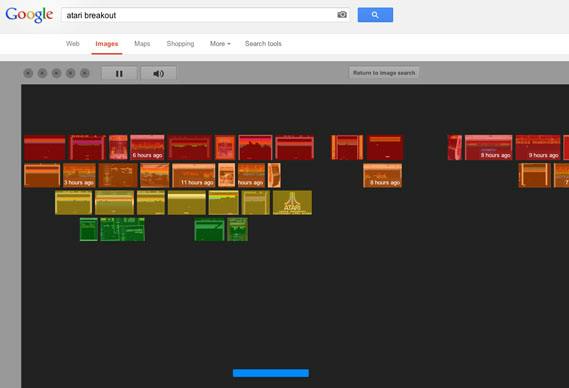Click the leftmost remaining-ball life indicator
This screenshot has width=569, height=388.
[x=28, y=73]
